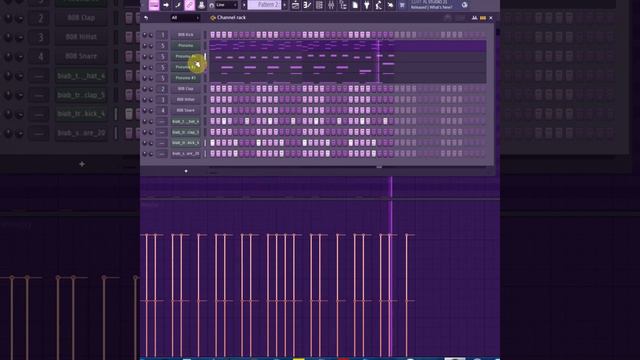This screenshot has width=640, height=360.
Task: Click mixer track number 4 for 808 Snare
Action: [162, 110]
